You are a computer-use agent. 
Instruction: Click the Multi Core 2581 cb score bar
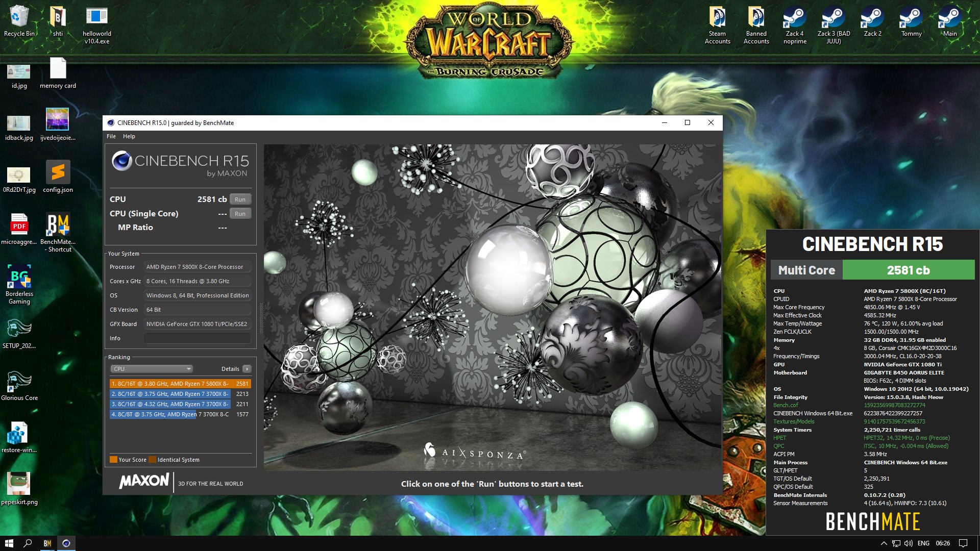(872, 270)
